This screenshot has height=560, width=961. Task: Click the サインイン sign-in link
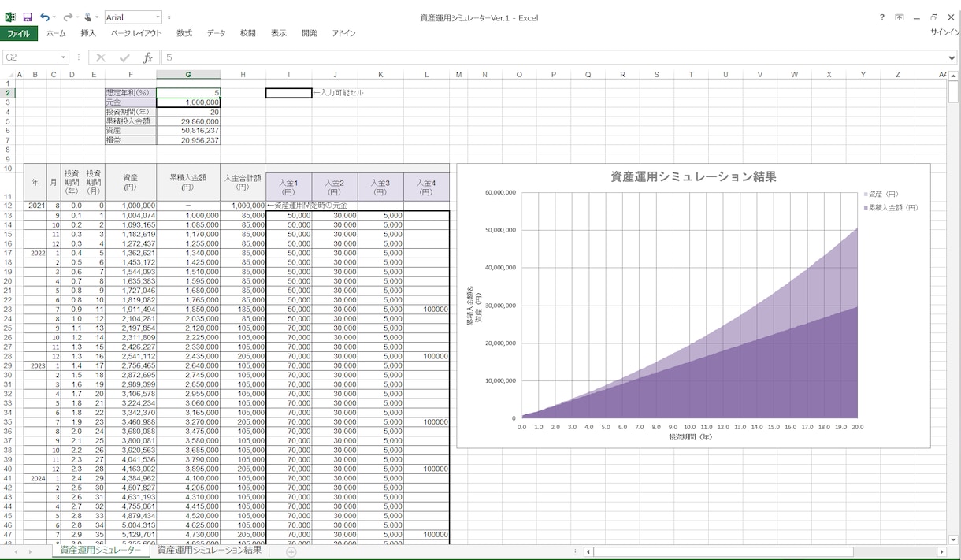pyautogui.click(x=944, y=33)
